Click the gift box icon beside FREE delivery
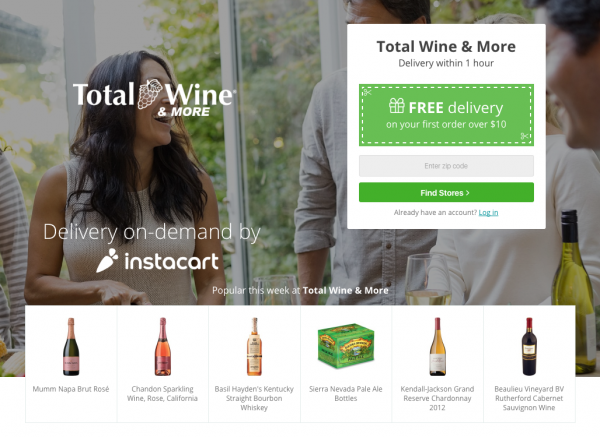 pos(397,106)
